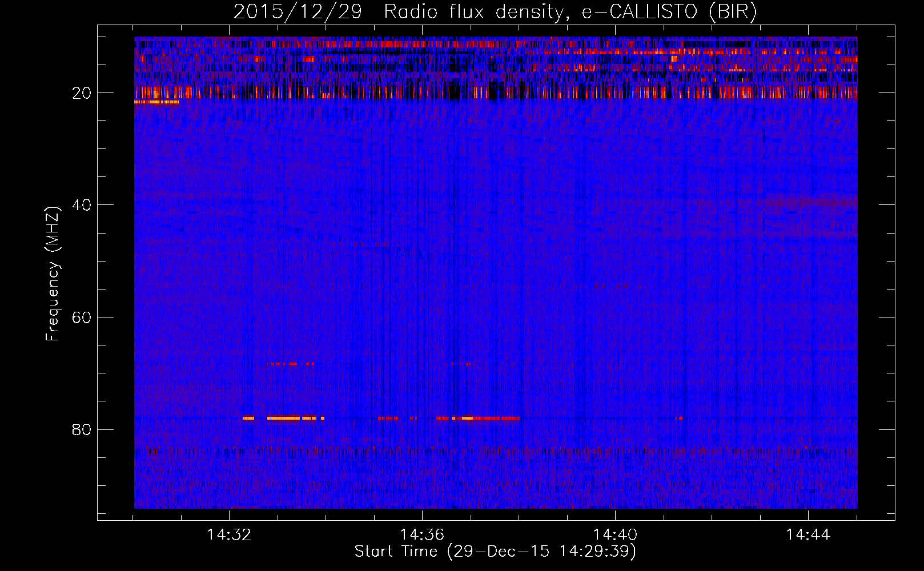Click the 14:36 time tick label

tap(422, 535)
